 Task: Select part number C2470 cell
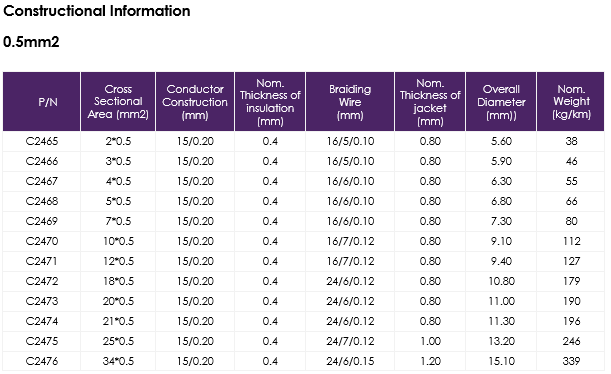tap(42, 241)
